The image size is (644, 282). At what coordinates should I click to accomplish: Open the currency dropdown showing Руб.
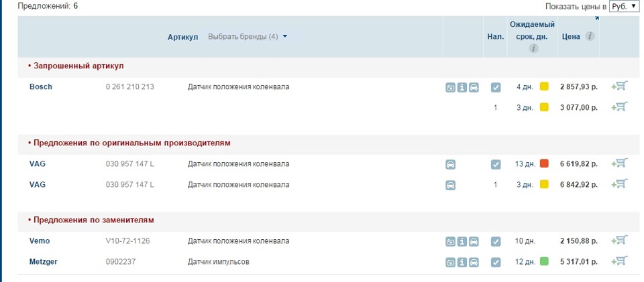point(623,6)
